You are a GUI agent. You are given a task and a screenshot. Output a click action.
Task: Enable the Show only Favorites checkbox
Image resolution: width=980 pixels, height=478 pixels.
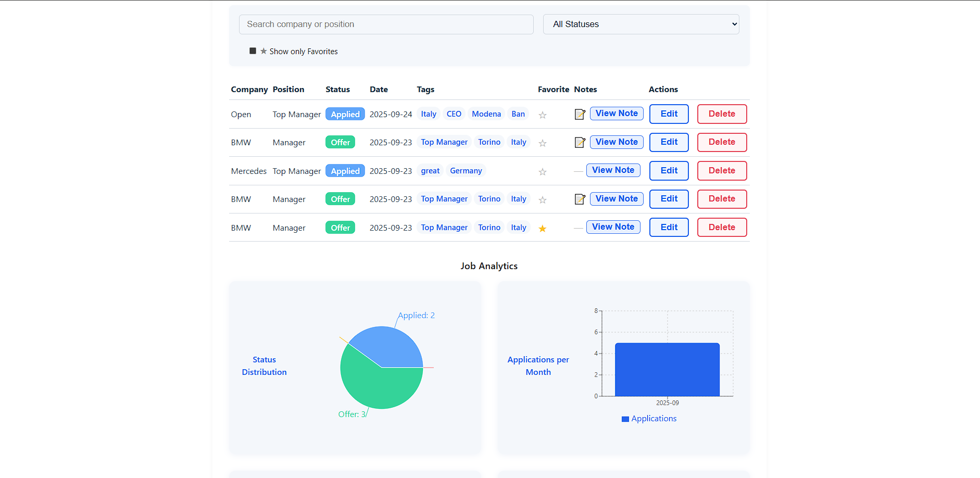click(253, 50)
